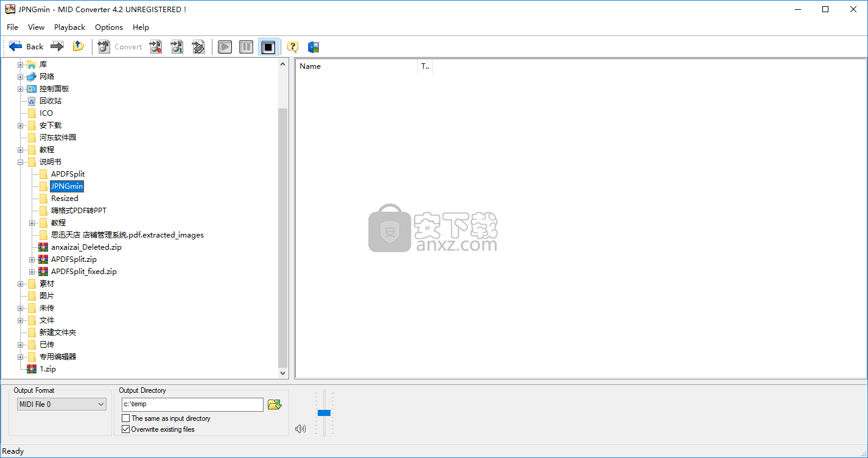Expand the 安下载 folder node

pos(21,125)
